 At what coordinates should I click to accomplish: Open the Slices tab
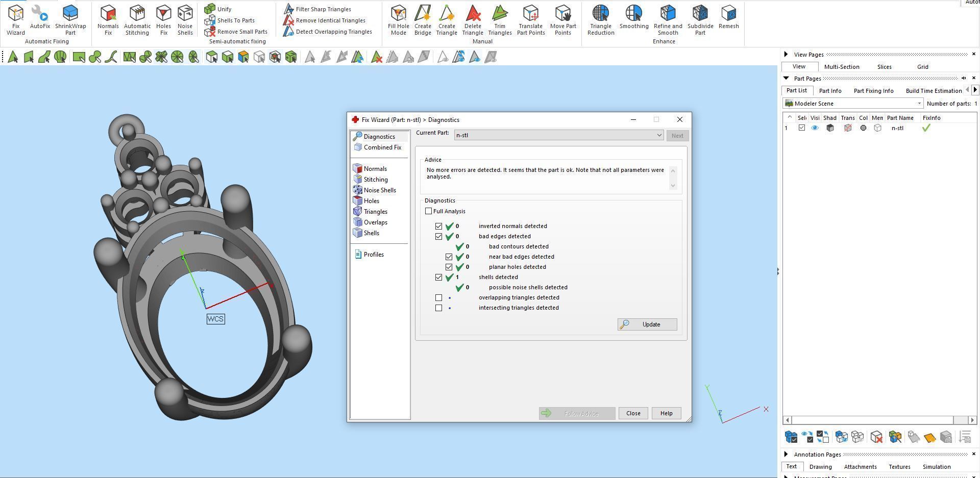[885, 67]
